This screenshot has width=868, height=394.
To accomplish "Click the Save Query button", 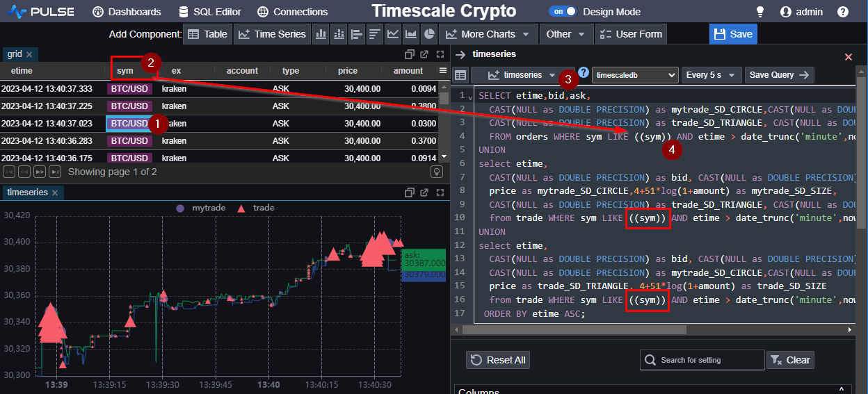I will 780,75.
